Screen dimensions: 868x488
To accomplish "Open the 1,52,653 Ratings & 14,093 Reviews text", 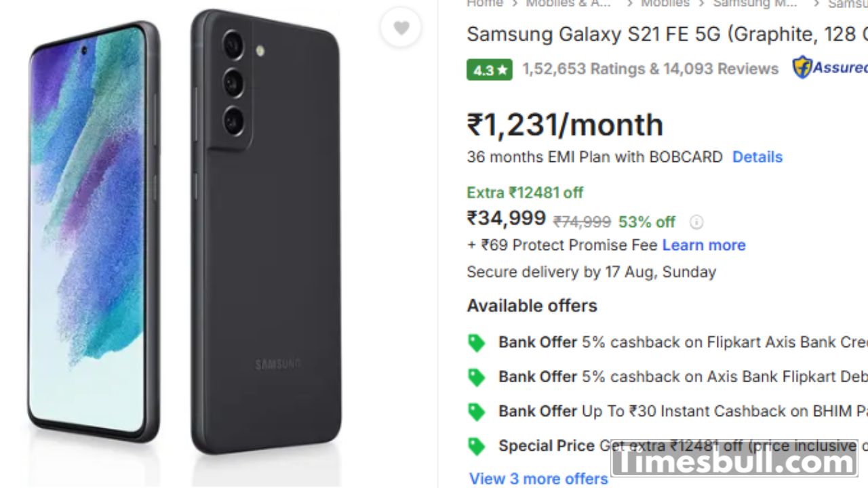I will pyautogui.click(x=650, y=69).
